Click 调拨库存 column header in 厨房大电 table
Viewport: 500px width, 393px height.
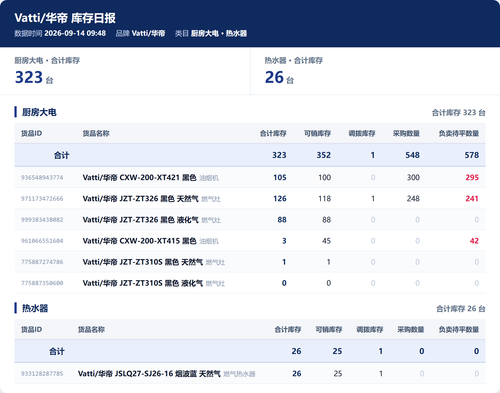click(x=362, y=133)
